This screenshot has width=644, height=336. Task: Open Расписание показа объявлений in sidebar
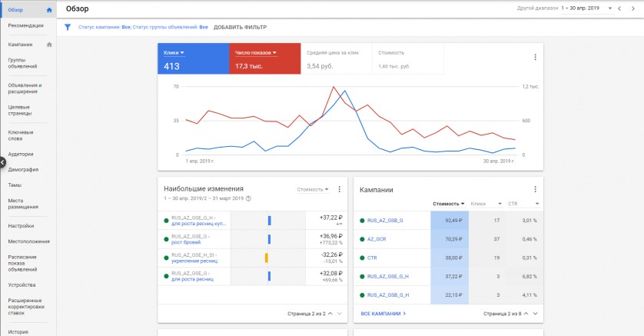(x=22, y=263)
